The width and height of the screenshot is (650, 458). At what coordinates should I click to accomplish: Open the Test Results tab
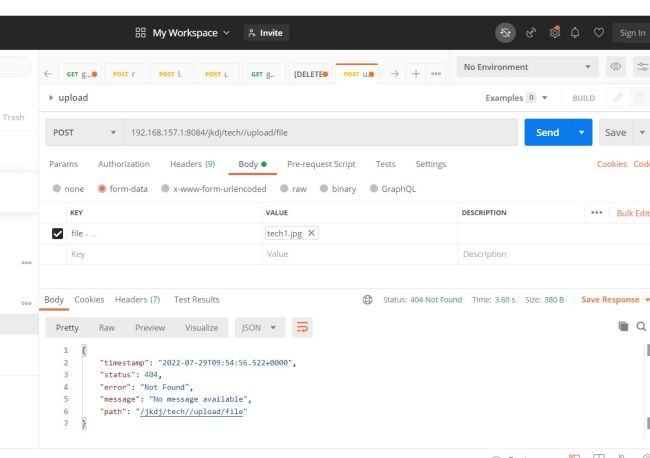point(196,300)
